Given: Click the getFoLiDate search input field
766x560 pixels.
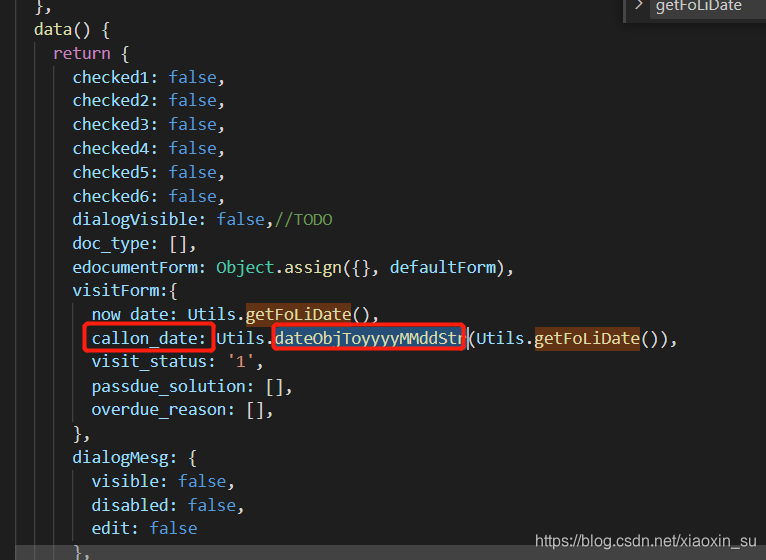Looking at the screenshot, I should point(707,7).
